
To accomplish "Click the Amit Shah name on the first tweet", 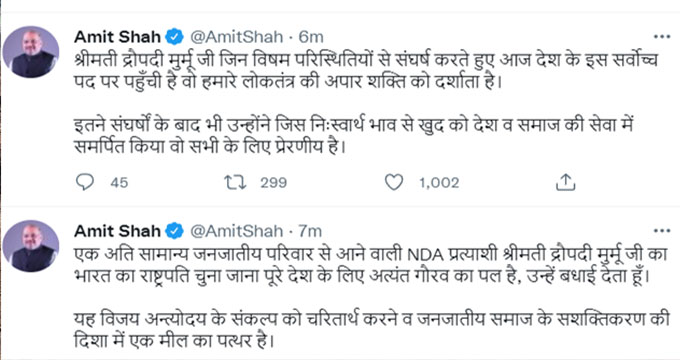I will coord(118,37).
